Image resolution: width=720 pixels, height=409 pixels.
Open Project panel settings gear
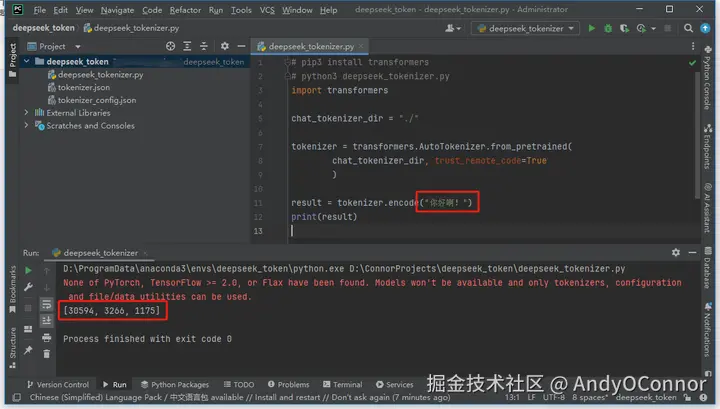(x=225, y=46)
